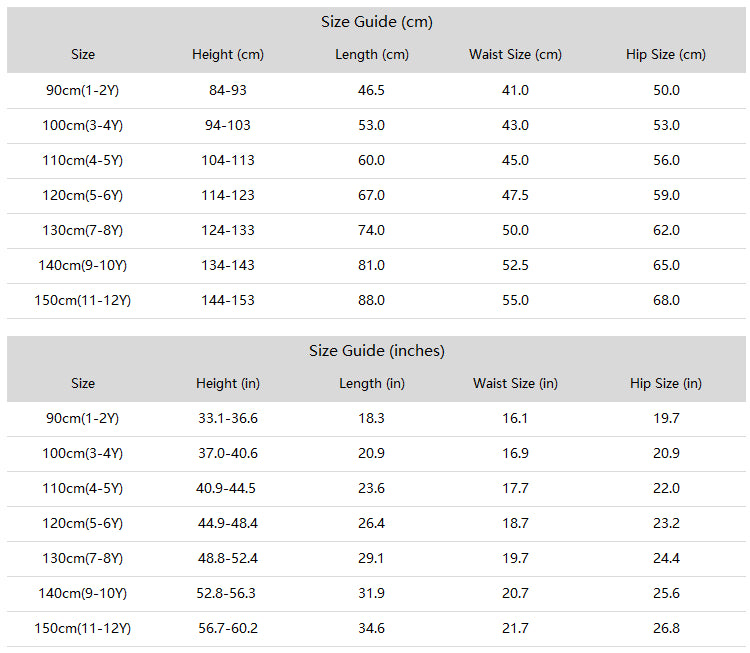Select the 'Waist Size (cm)' column header
This screenshot has width=750, height=653.
click(x=515, y=55)
